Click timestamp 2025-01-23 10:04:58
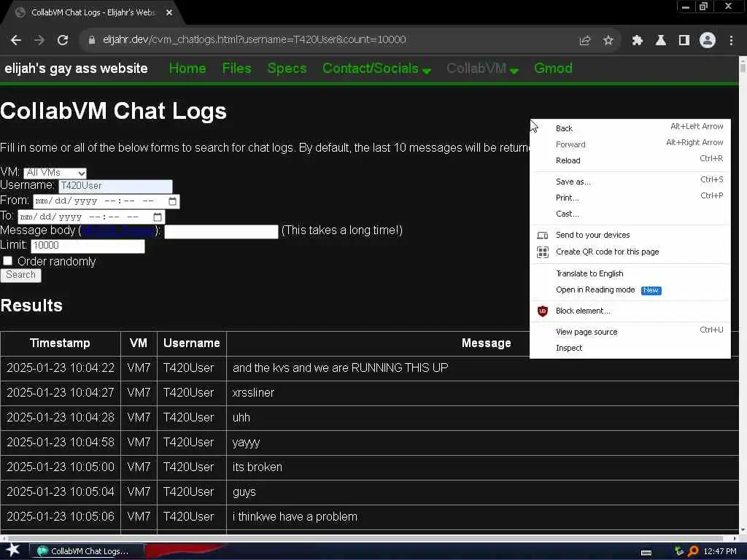The height and width of the screenshot is (560, 747). point(61,443)
